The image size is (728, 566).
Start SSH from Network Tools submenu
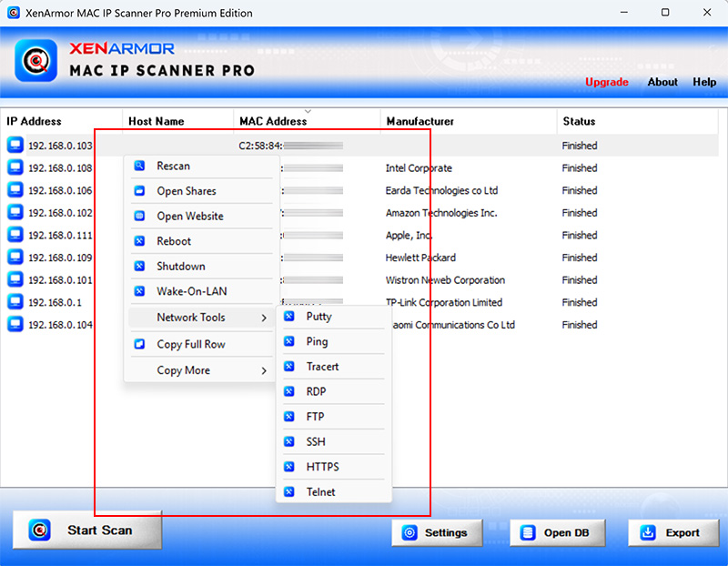coord(334,441)
